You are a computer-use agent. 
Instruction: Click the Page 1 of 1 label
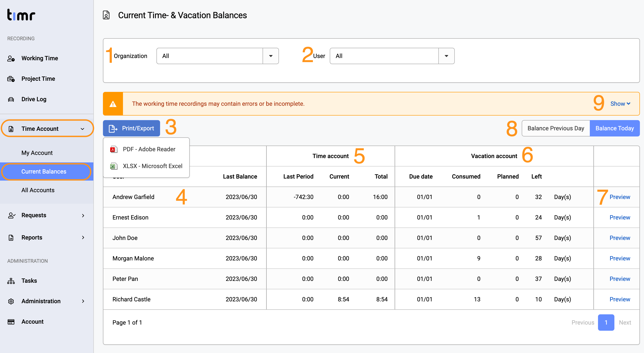pos(127,323)
